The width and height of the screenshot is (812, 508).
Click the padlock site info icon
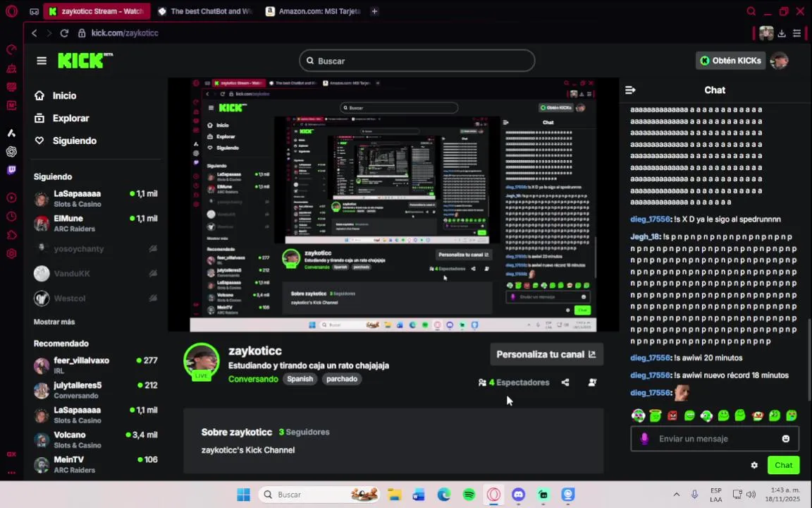(82, 33)
